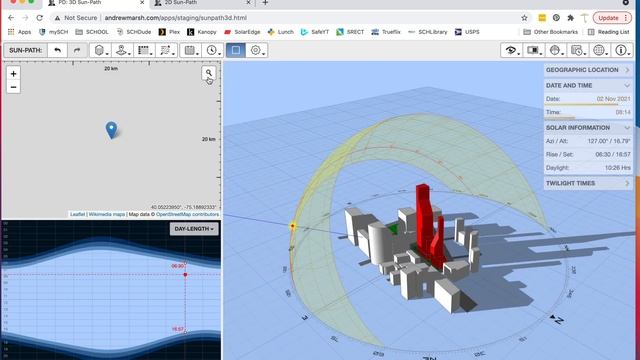Collapse the Solar Information panel

[x=588, y=128]
